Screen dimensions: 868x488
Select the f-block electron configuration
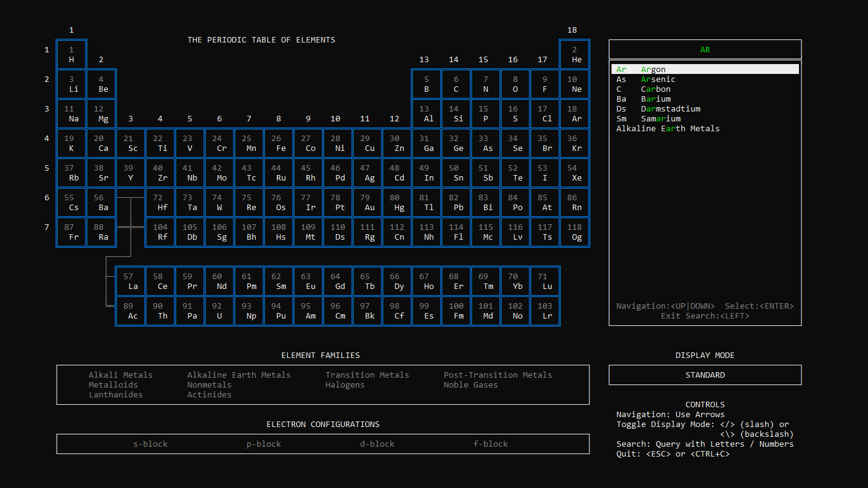coord(490,444)
